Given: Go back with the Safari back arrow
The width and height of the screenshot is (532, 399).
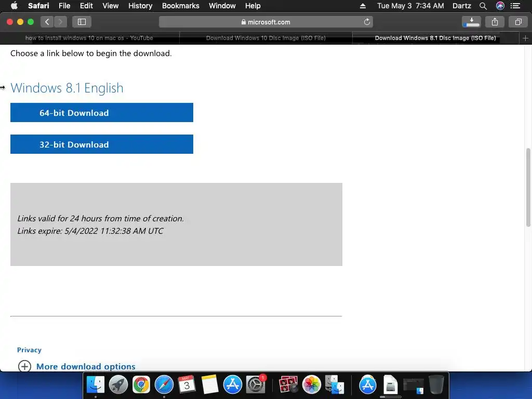Looking at the screenshot, I should click(47, 22).
